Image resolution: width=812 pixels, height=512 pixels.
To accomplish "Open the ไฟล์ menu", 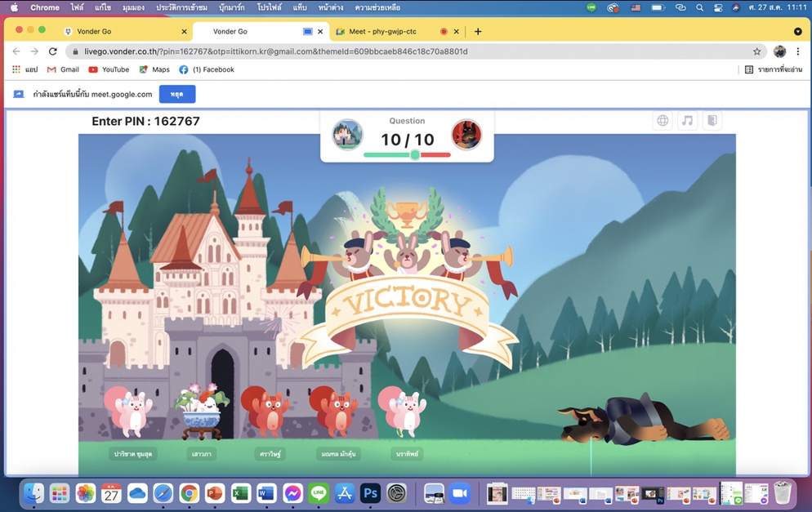I will pos(77,7).
